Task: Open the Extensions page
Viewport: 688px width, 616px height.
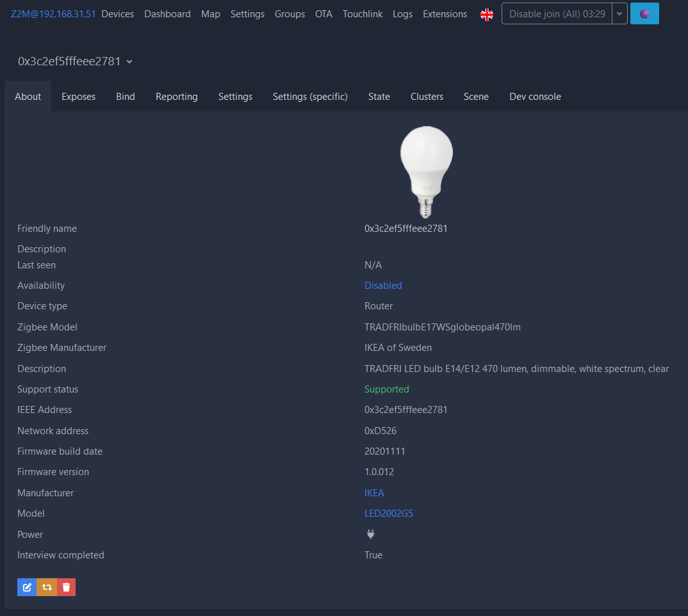Action: click(x=445, y=14)
